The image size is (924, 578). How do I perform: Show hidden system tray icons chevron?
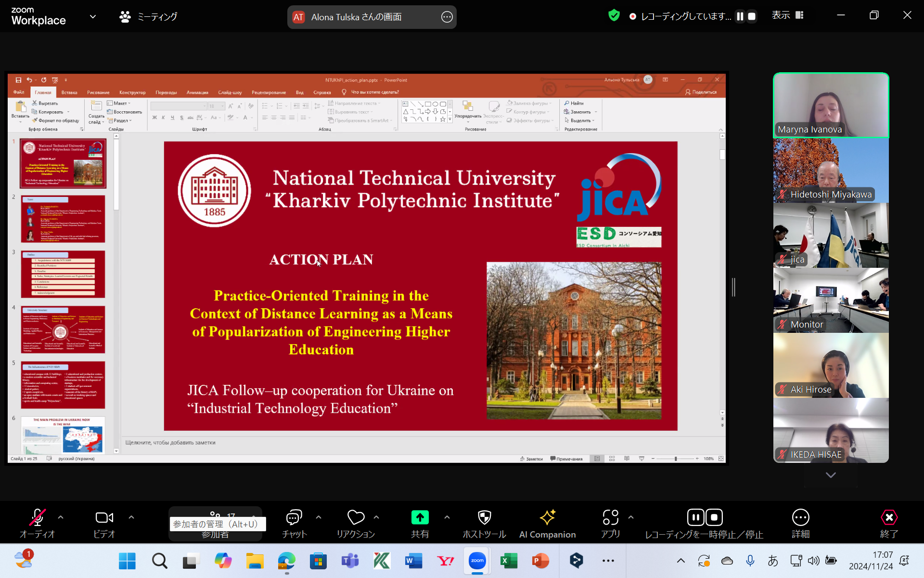681,561
